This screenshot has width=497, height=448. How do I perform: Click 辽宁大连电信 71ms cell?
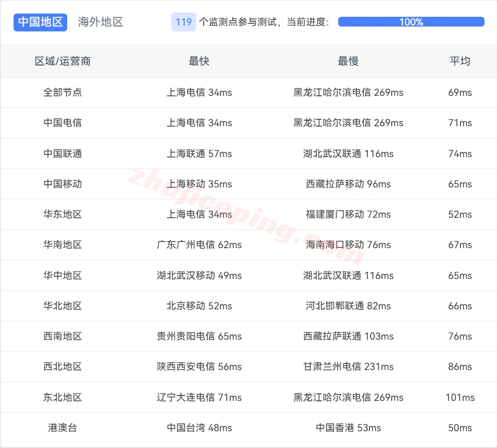tap(199, 397)
